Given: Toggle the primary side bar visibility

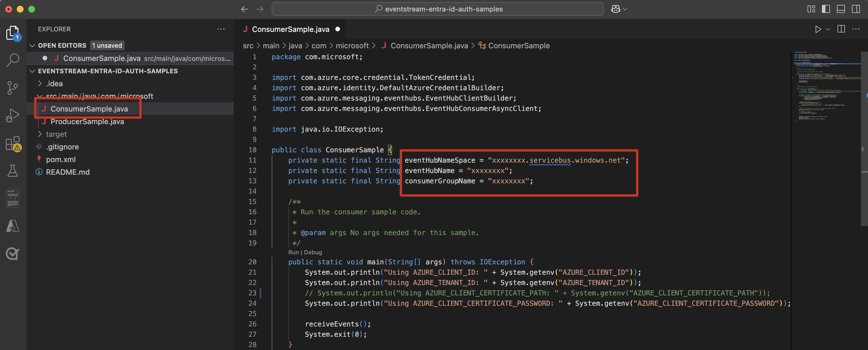Looking at the screenshot, I should click(825, 9).
